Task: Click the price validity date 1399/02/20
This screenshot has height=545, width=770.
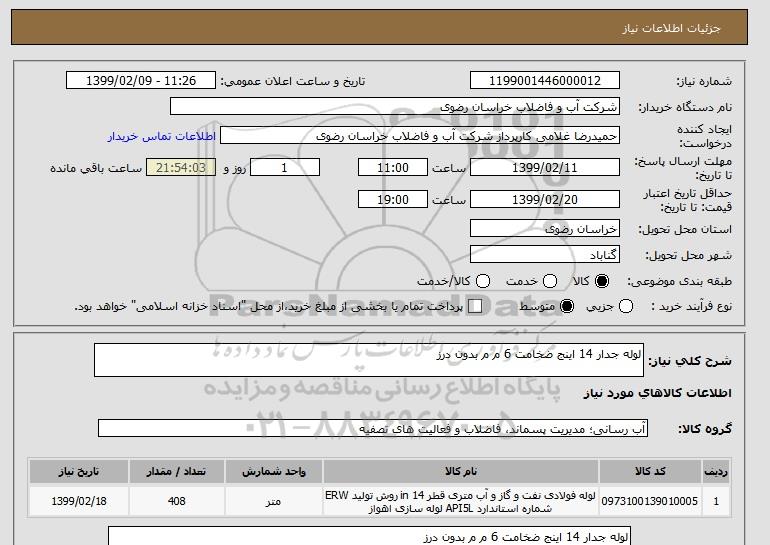Action: [545, 199]
